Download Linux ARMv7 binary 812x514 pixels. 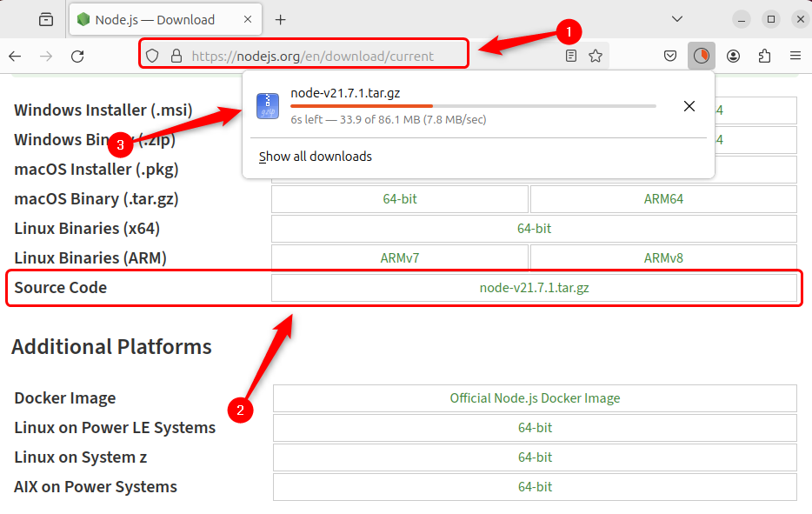400,258
